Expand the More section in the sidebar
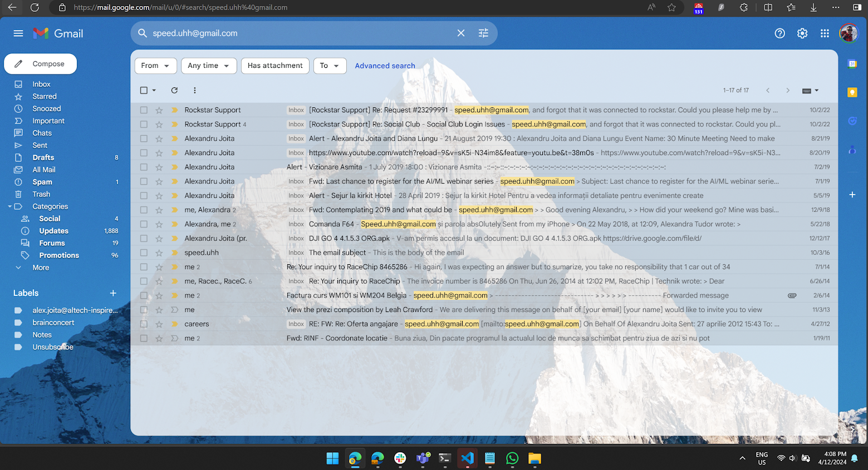The height and width of the screenshot is (470, 868). pyautogui.click(x=41, y=268)
